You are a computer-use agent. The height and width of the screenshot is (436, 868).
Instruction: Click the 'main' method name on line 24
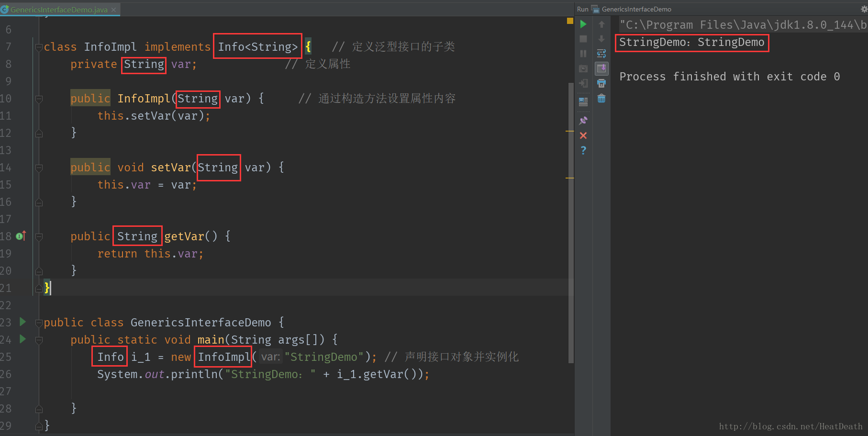pyautogui.click(x=211, y=340)
